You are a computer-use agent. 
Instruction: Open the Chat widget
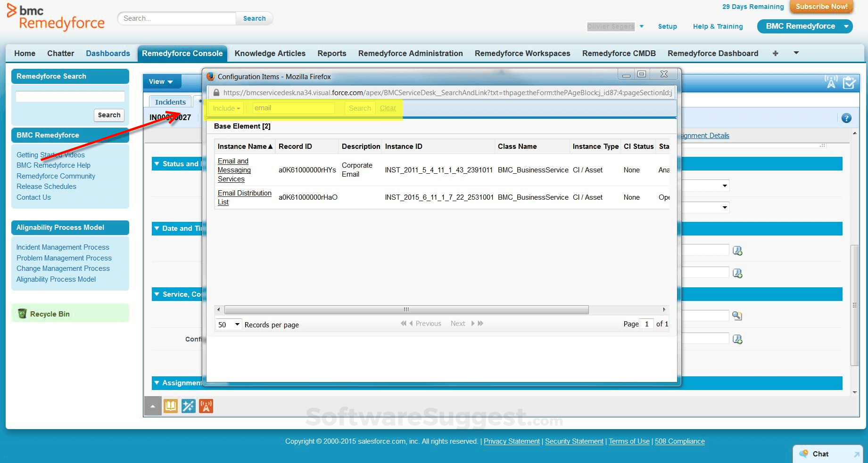pyautogui.click(x=827, y=454)
